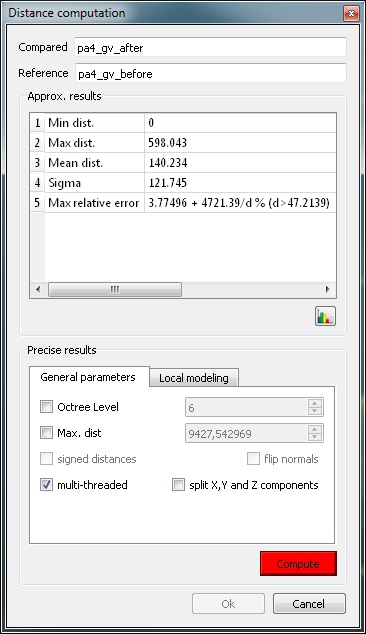The height and width of the screenshot is (634, 366).
Task: Click the Ok button
Action: pos(228,604)
